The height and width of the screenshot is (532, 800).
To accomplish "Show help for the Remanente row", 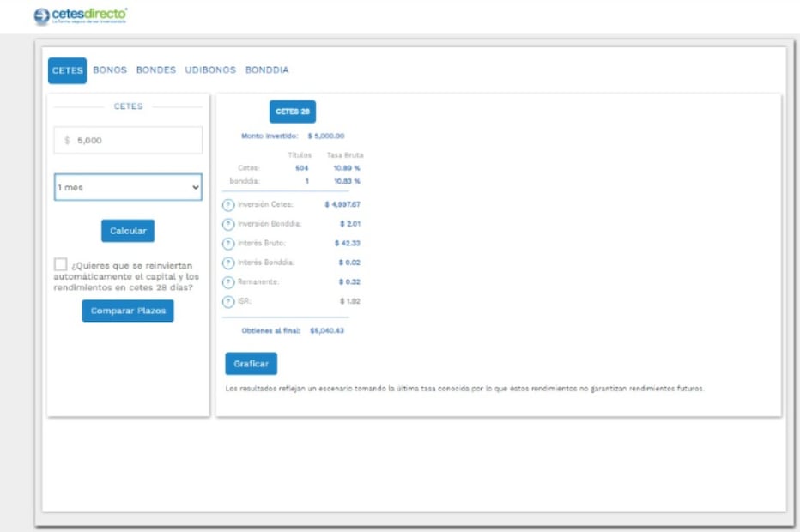I will point(228,282).
